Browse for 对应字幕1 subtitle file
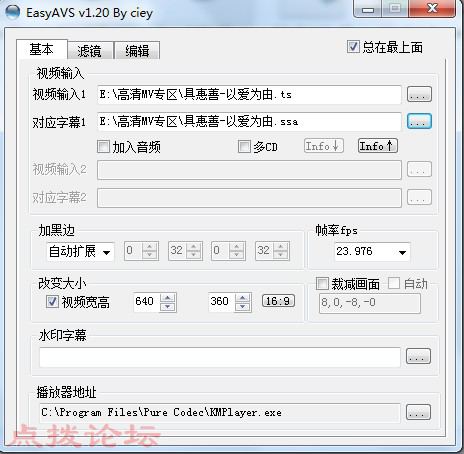This screenshot has width=464, height=454. click(419, 121)
